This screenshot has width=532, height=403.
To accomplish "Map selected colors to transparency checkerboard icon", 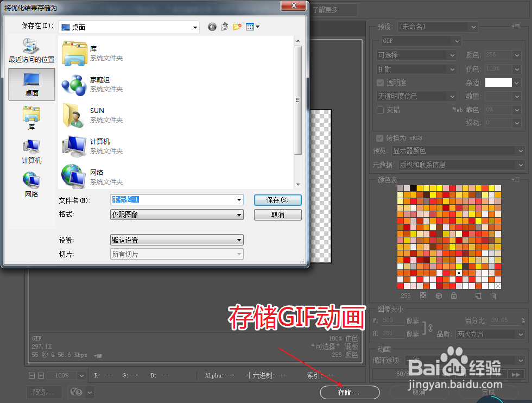I will (422, 295).
